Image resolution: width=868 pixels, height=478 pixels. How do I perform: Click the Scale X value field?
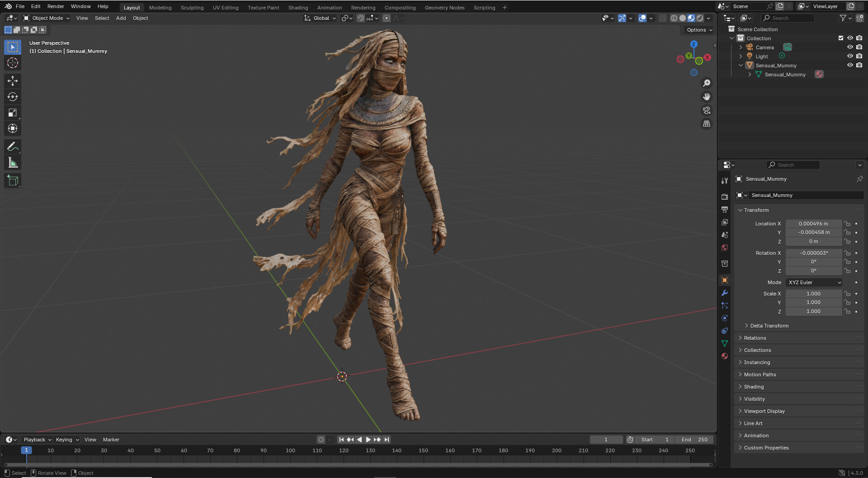[x=813, y=294]
